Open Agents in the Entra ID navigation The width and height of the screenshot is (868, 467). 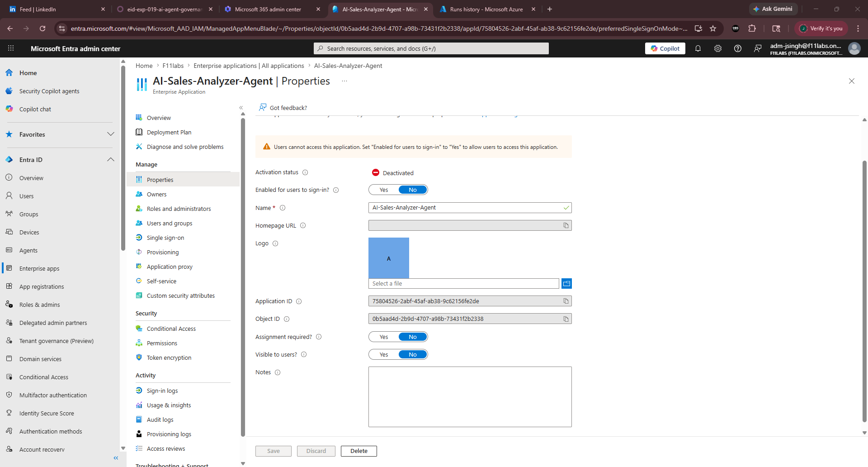[x=28, y=250]
